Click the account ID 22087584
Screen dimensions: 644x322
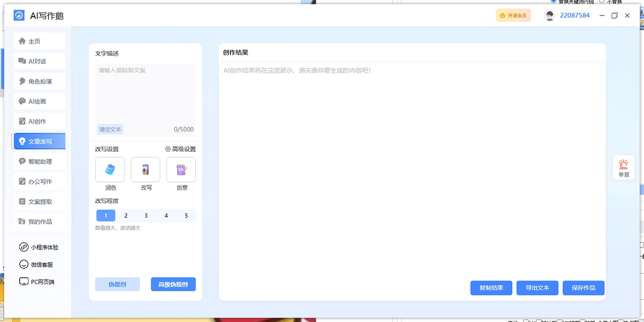point(575,16)
